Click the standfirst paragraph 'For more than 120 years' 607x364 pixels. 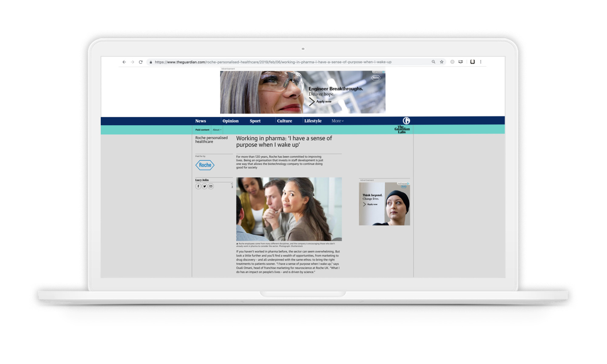pyautogui.click(x=280, y=162)
